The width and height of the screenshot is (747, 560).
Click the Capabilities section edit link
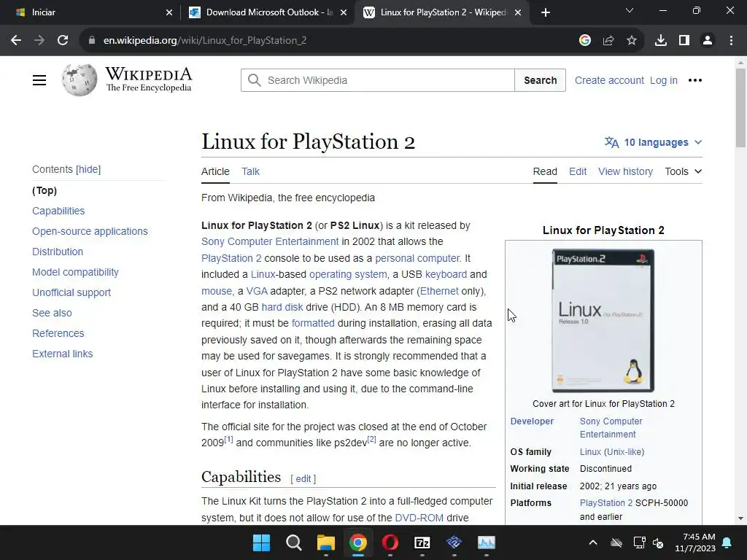pos(303,479)
